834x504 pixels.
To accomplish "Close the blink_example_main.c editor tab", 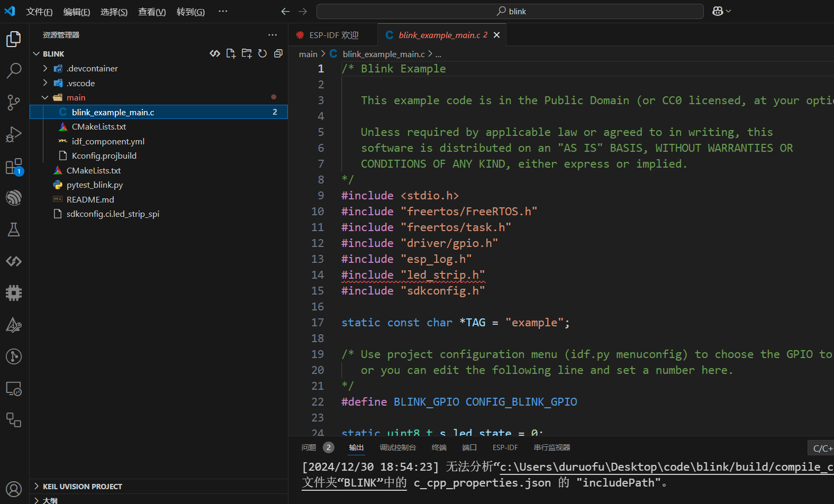I will coord(496,35).
